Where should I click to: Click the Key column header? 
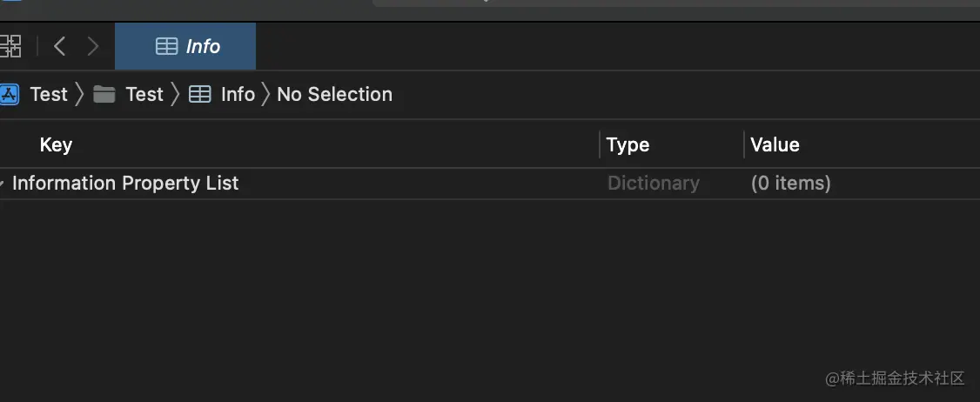coord(56,144)
